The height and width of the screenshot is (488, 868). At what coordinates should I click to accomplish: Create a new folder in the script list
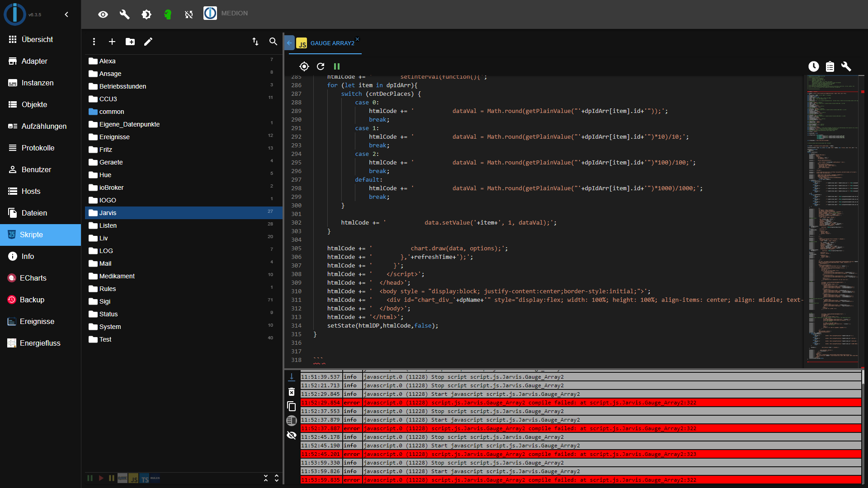[130, 42]
